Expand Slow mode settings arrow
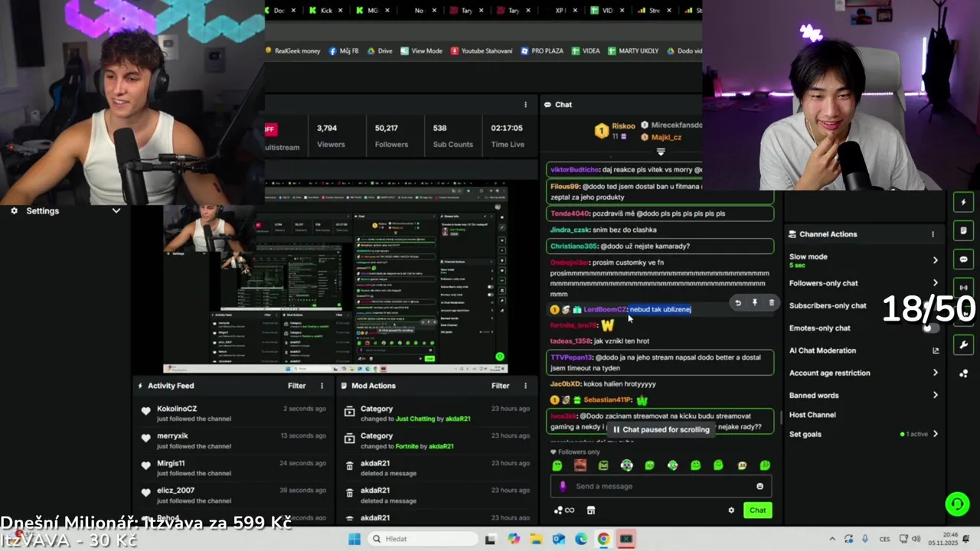 coord(935,260)
